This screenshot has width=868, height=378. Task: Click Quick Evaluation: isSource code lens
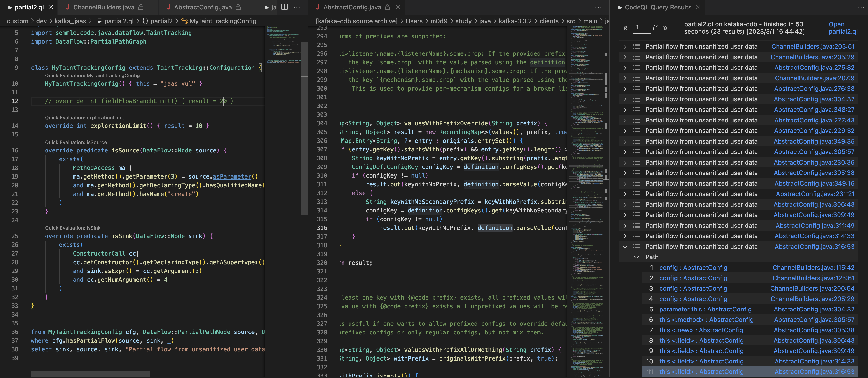pyautogui.click(x=76, y=142)
